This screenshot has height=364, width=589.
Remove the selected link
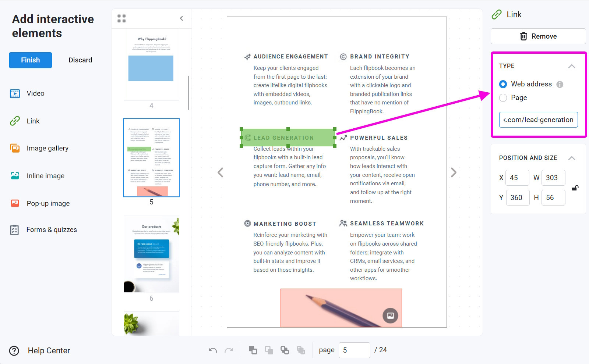click(538, 36)
